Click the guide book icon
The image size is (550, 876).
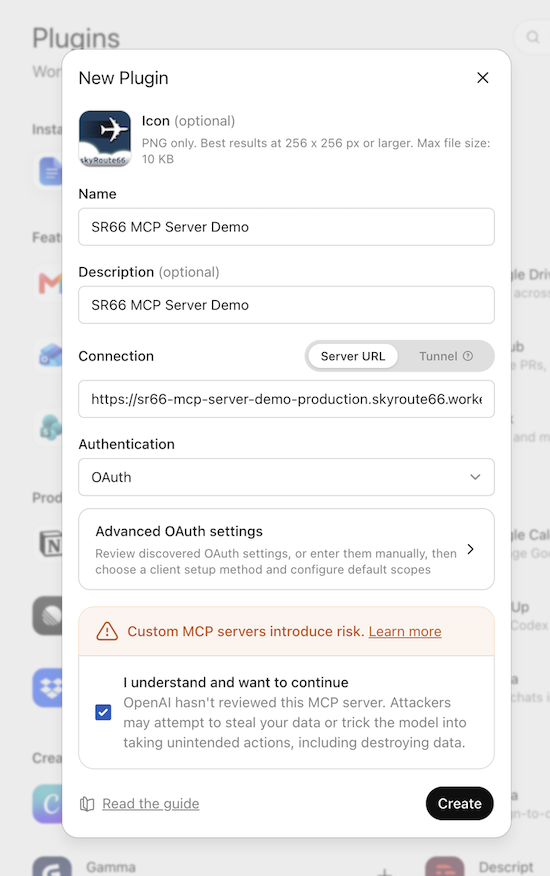[87, 804]
